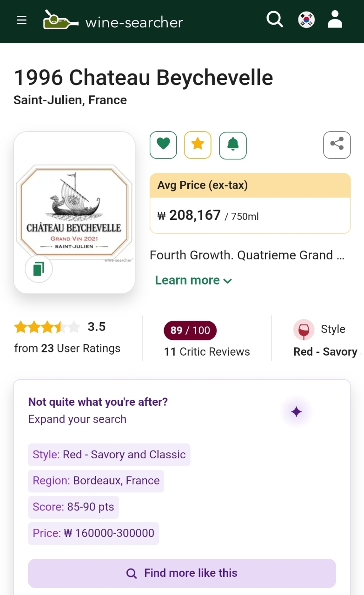Open the Korea flag country selector
Screen dimensions: 364x595
pyautogui.click(x=306, y=20)
